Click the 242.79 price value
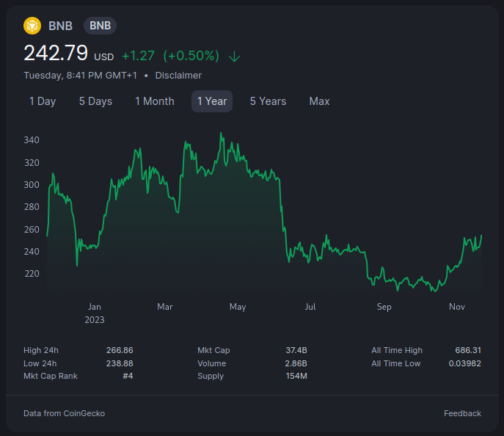This screenshot has height=436, width=504. 56,54
